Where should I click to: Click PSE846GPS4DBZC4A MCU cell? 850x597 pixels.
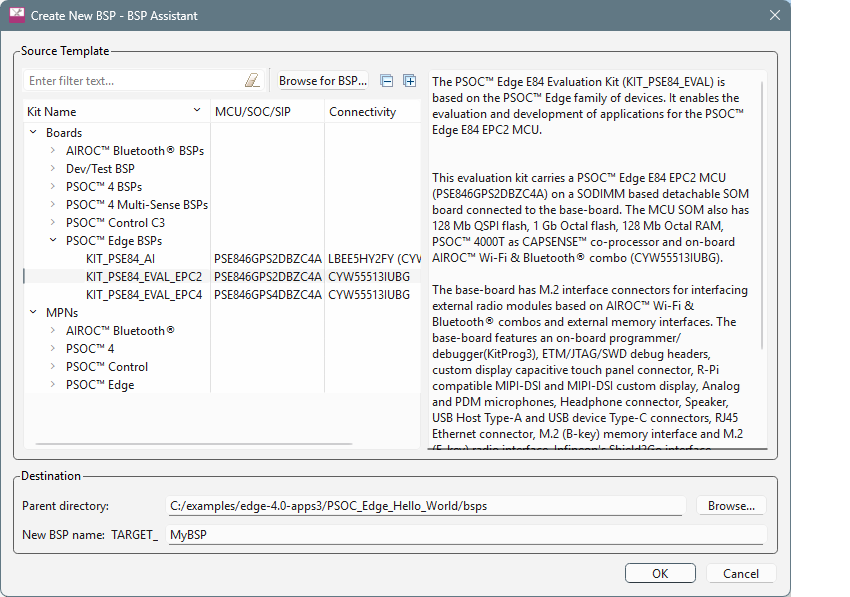coord(267,294)
